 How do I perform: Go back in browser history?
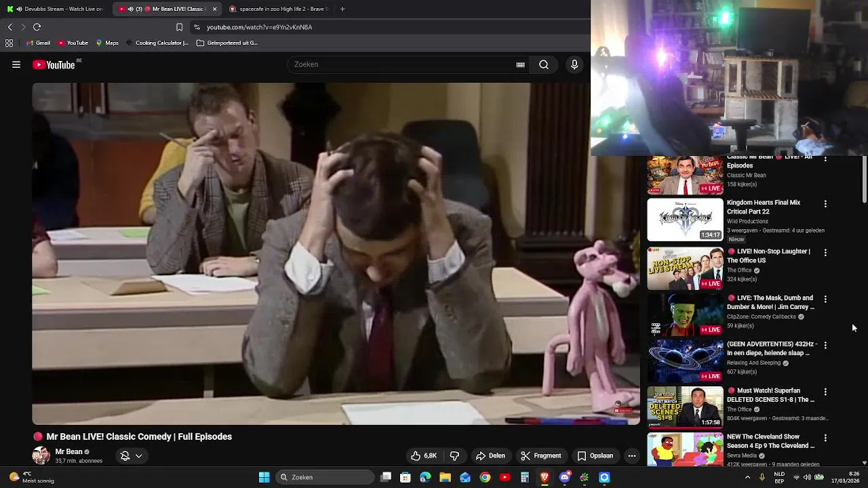pyautogui.click(x=9, y=27)
